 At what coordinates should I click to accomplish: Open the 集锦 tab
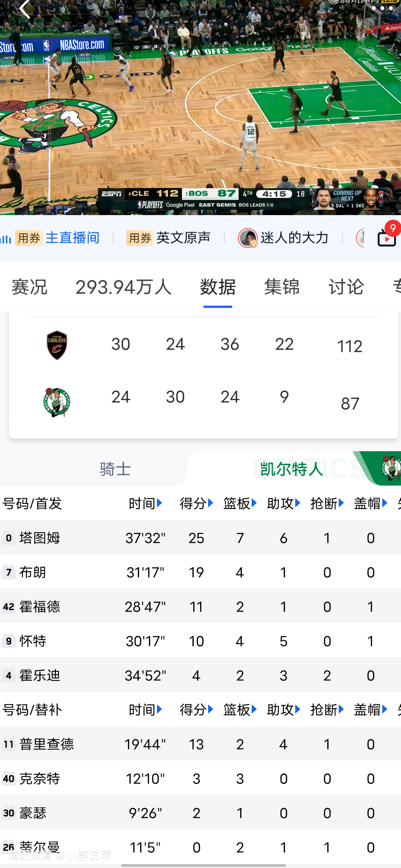click(x=282, y=287)
